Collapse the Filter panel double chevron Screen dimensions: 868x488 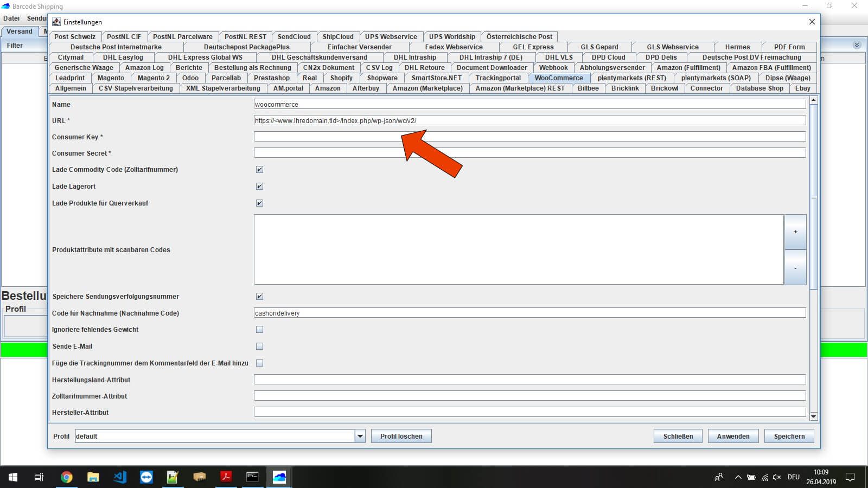(857, 45)
